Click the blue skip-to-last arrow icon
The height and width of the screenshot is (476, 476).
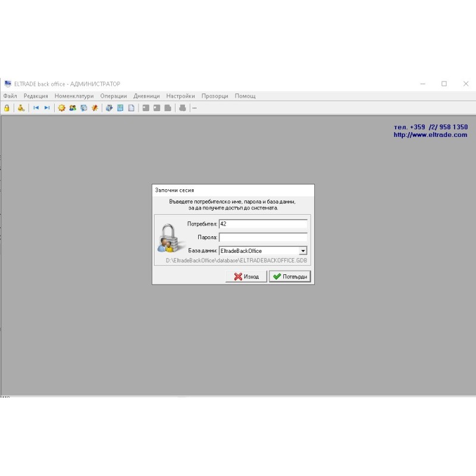click(47, 108)
